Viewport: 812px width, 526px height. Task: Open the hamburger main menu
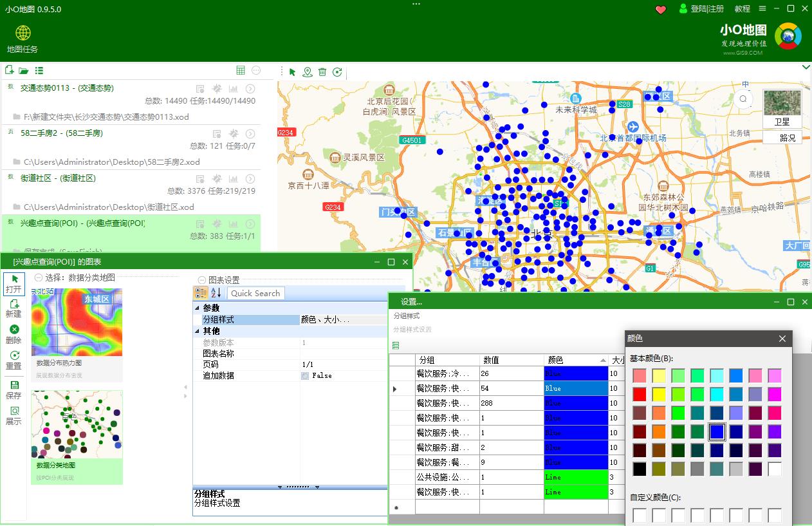[x=762, y=9]
